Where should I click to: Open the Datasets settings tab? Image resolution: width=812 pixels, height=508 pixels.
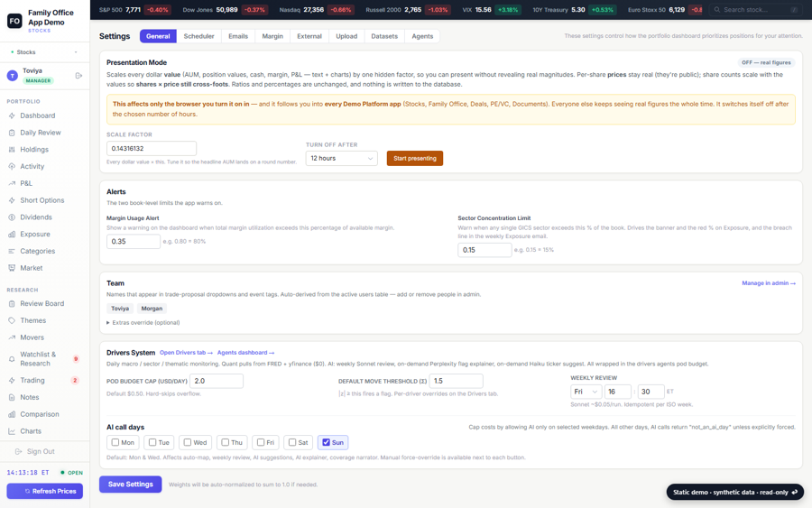click(x=384, y=36)
